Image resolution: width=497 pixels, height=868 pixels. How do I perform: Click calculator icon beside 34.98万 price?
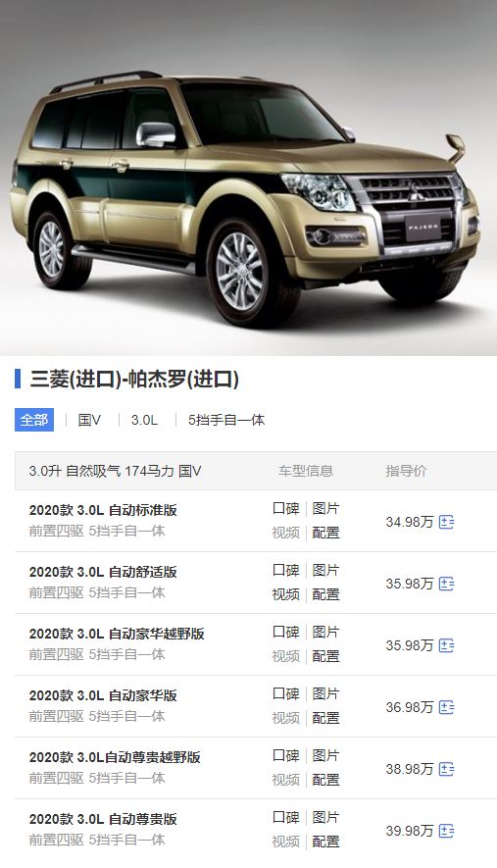(446, 522)
